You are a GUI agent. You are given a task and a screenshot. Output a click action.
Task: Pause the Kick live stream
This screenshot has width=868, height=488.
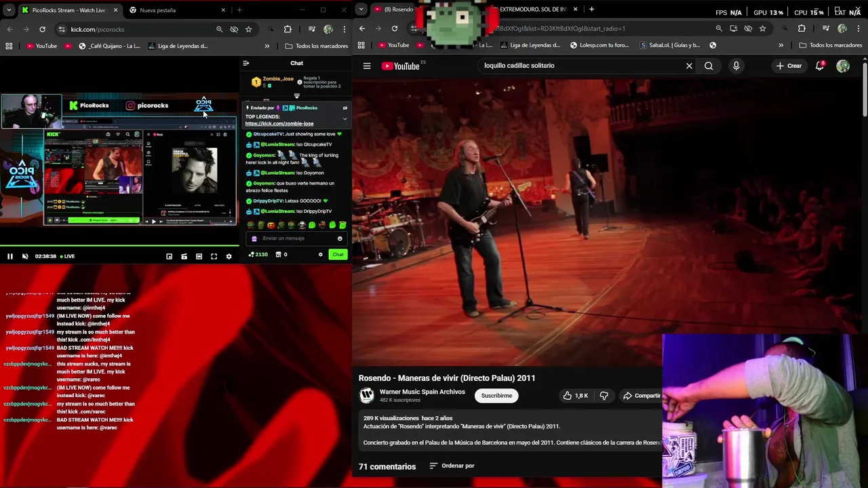(10, 256)
